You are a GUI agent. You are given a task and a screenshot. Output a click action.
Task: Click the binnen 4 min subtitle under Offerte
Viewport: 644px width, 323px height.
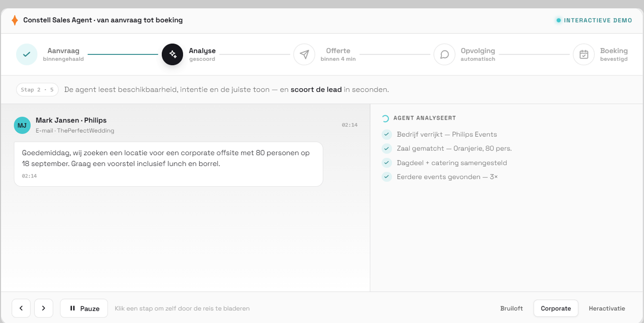pyautogui.click(x=338, y=59)
